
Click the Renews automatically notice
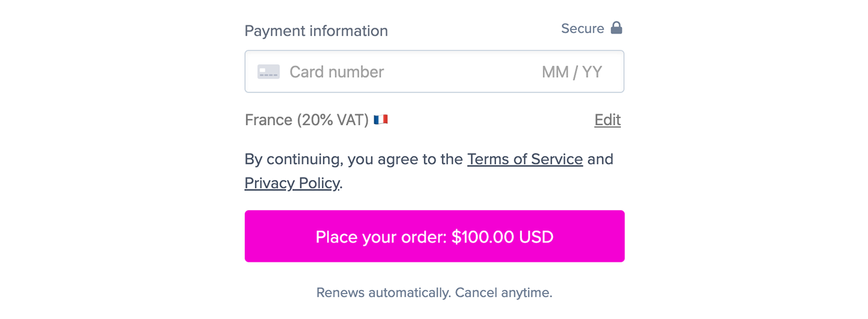383,293
